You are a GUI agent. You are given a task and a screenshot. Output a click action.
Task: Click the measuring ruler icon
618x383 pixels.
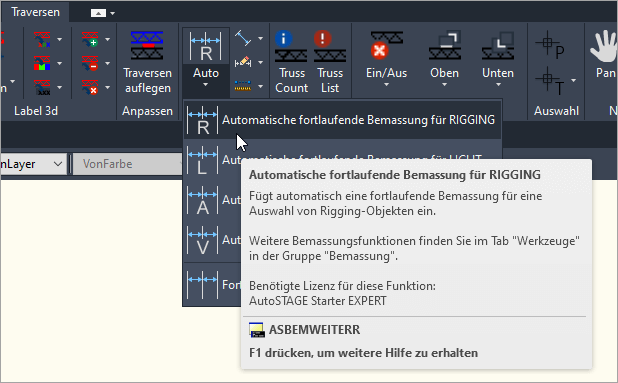point(243,86)
